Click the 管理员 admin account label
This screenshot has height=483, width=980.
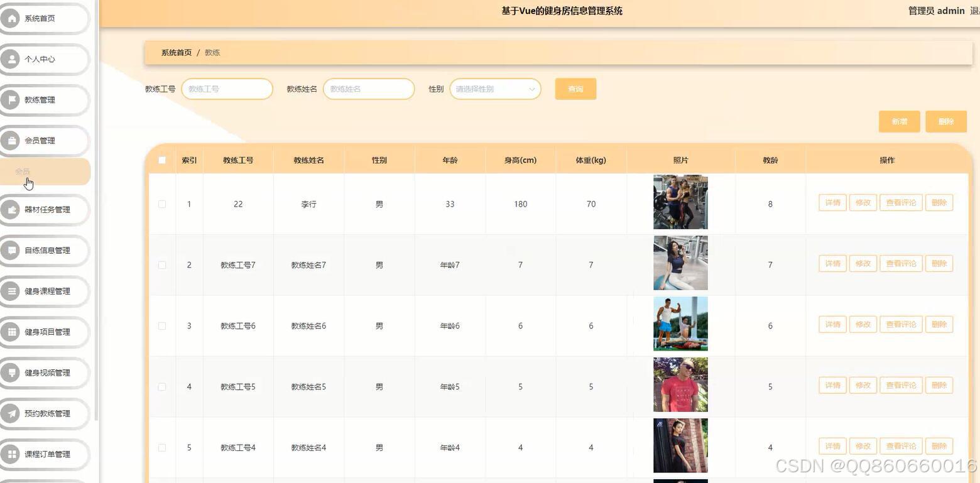[936, 11]
